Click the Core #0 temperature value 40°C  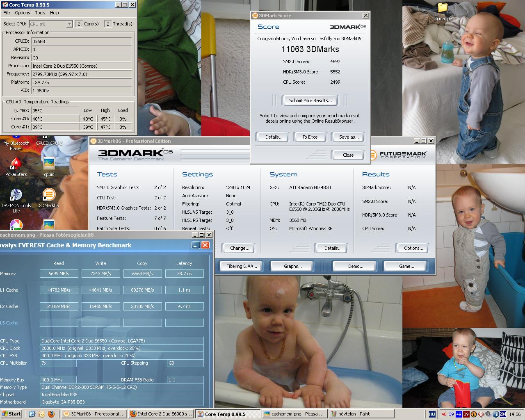click(x=55, y=119)
